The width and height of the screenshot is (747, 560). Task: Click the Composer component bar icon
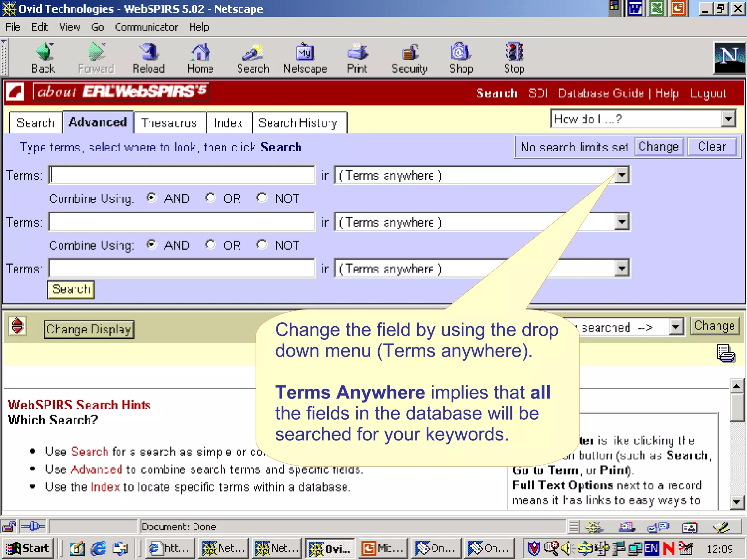pos(722,527)
